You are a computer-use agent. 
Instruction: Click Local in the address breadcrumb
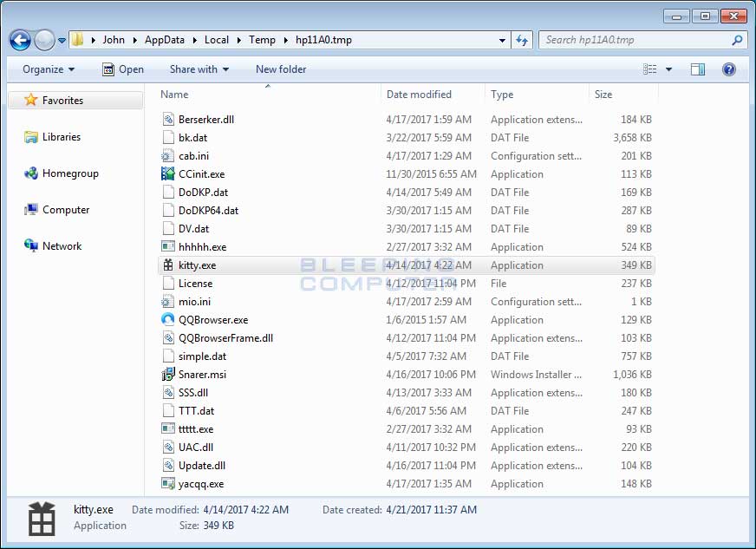pyautogui.click(x=217, y=40)
